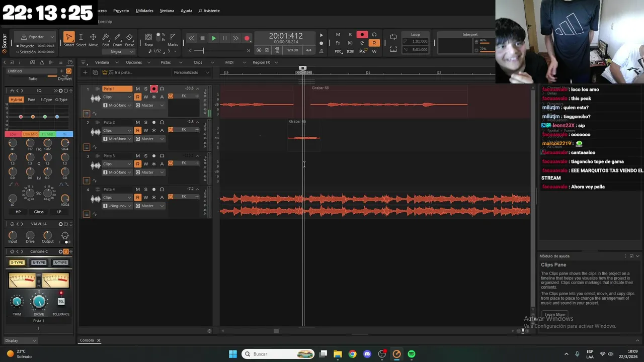Click Learn More in Módulo de ayuda

pos(555,315)
